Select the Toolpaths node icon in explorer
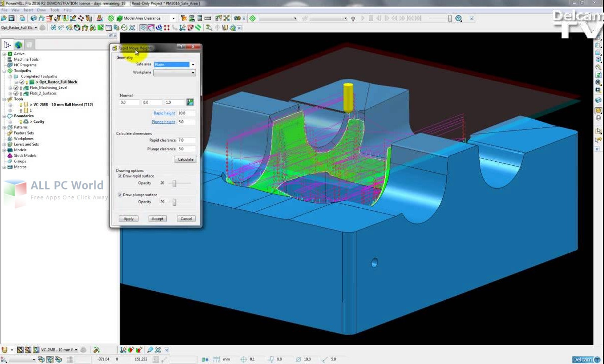Viewport: 604px width, 364px height. pyautogui.click(x=10, y=71)
